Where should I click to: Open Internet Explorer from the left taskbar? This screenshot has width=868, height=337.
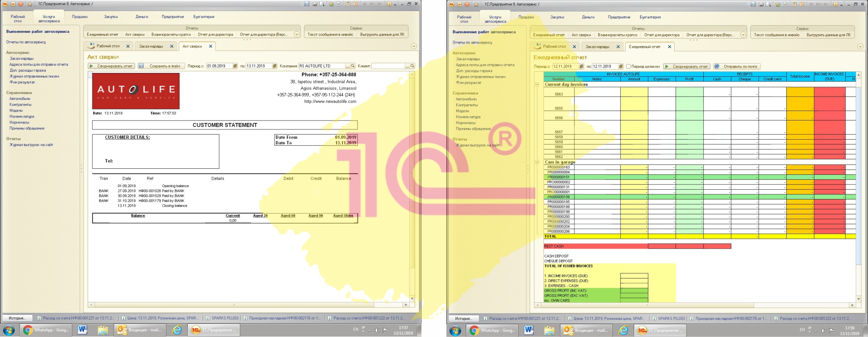point(177,330)
